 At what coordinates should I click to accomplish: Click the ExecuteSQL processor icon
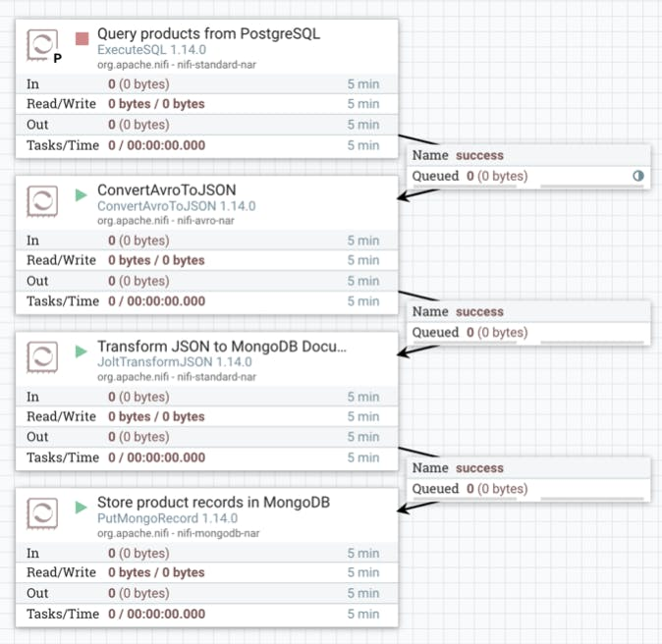tap(42, 44)
